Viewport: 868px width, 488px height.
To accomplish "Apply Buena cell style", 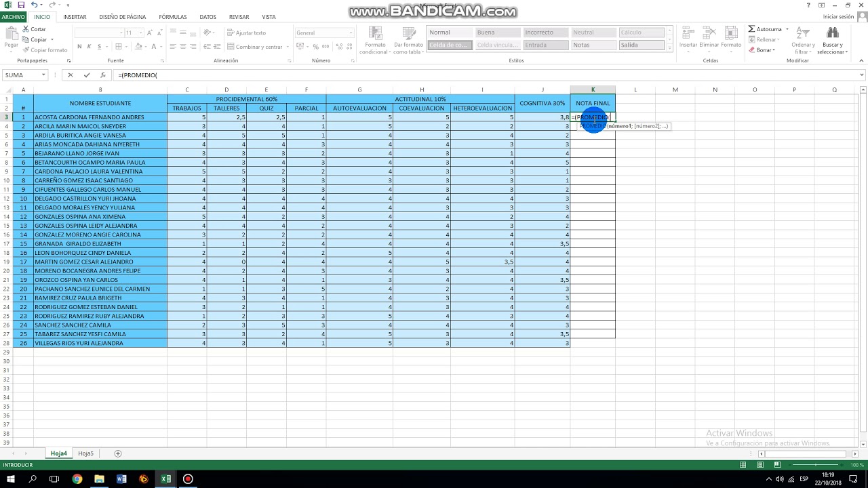I will (x=498, y=33).
